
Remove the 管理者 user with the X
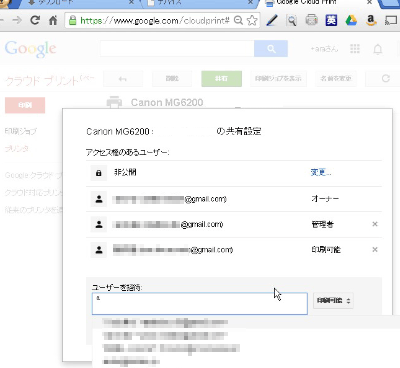pyautogui.click(x=375, y=224)
